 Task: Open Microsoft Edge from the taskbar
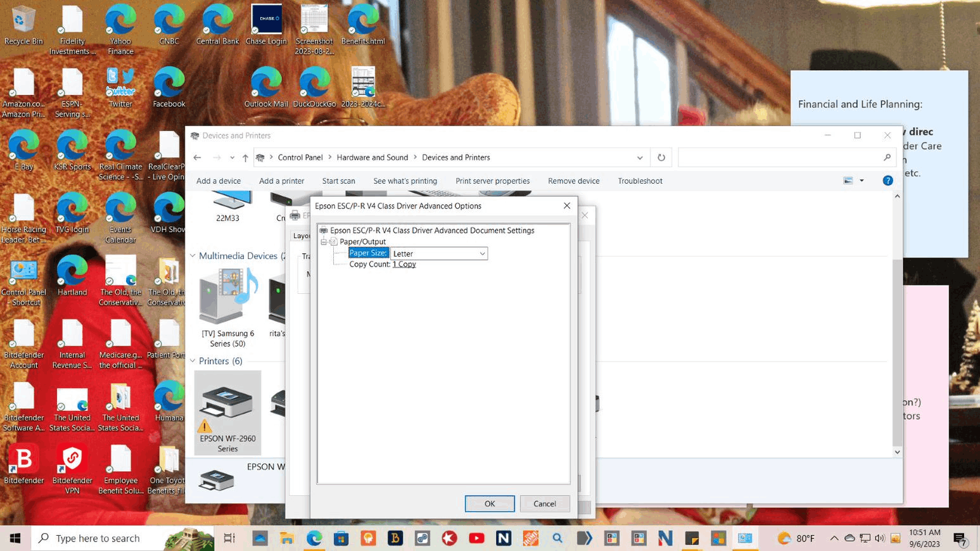click(314, 538)
